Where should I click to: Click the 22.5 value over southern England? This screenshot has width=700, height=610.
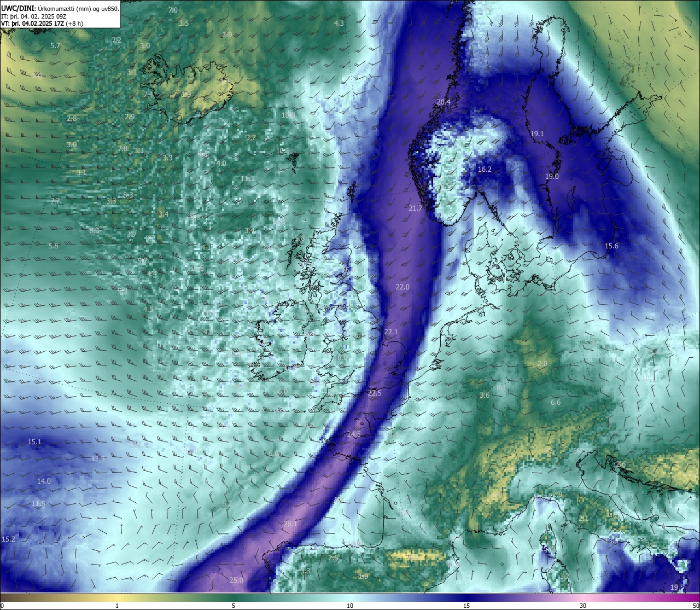point(375,393)
